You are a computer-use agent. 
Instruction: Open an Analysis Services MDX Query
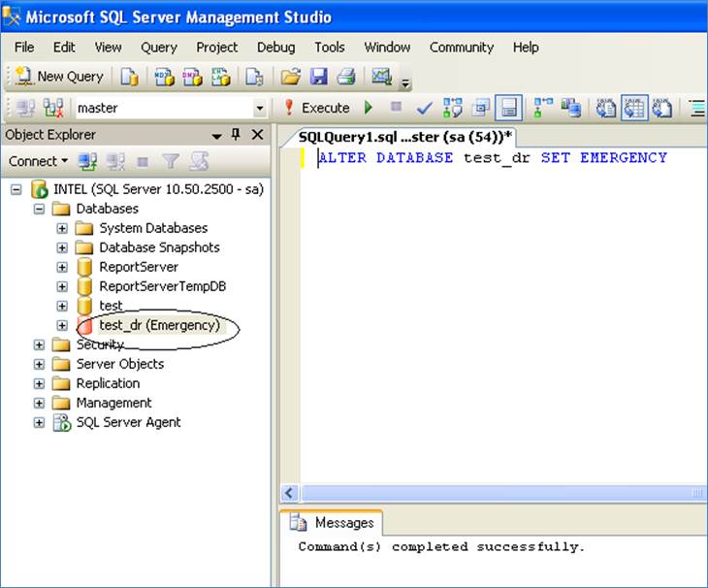[x=164, y=77]
